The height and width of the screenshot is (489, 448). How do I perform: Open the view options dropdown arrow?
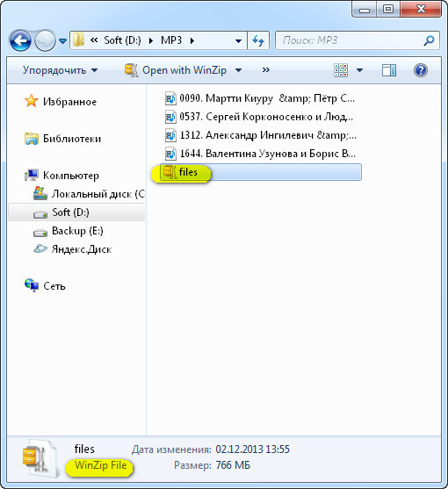tap(359, 70)
